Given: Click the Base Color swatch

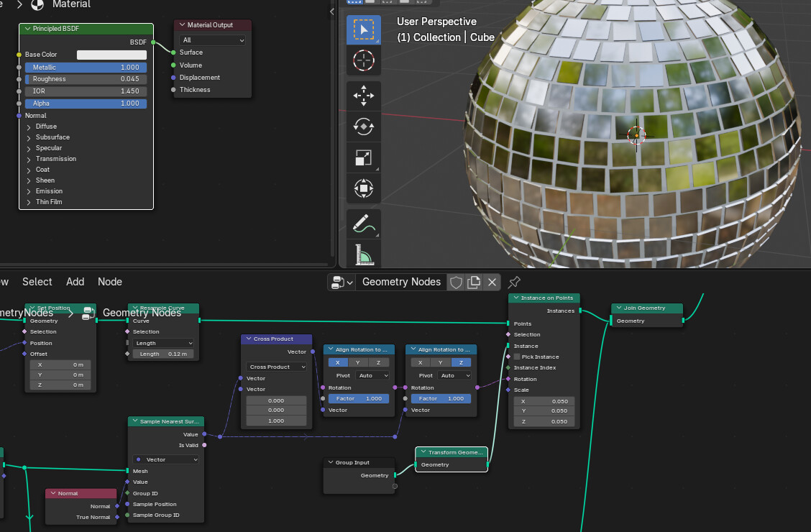Looking at the screenshot, I should tap(111, 55).
